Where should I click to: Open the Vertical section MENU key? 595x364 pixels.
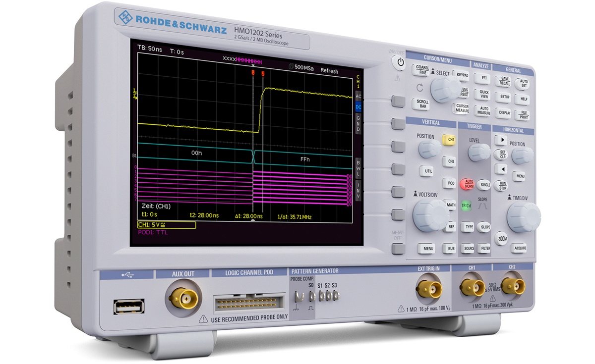(x=426, y=248)
